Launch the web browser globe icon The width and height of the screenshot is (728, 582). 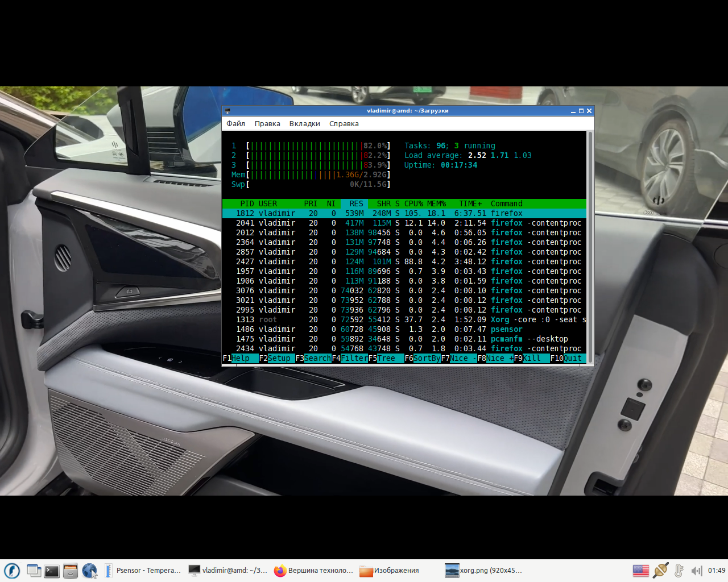coord(89,571)
